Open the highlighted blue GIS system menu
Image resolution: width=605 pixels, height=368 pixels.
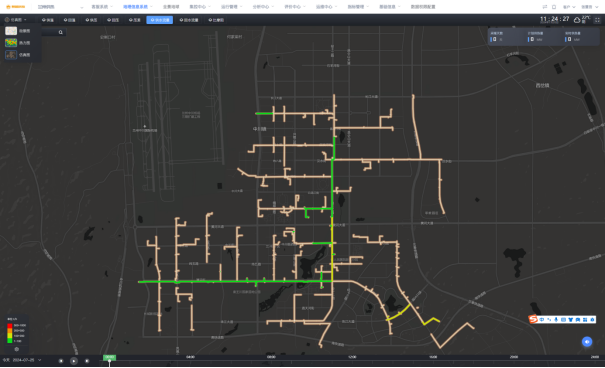[x=137, y=7]
